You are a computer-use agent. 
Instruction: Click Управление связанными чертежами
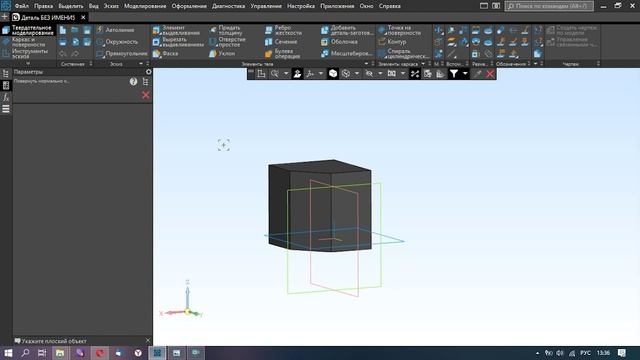571,42
